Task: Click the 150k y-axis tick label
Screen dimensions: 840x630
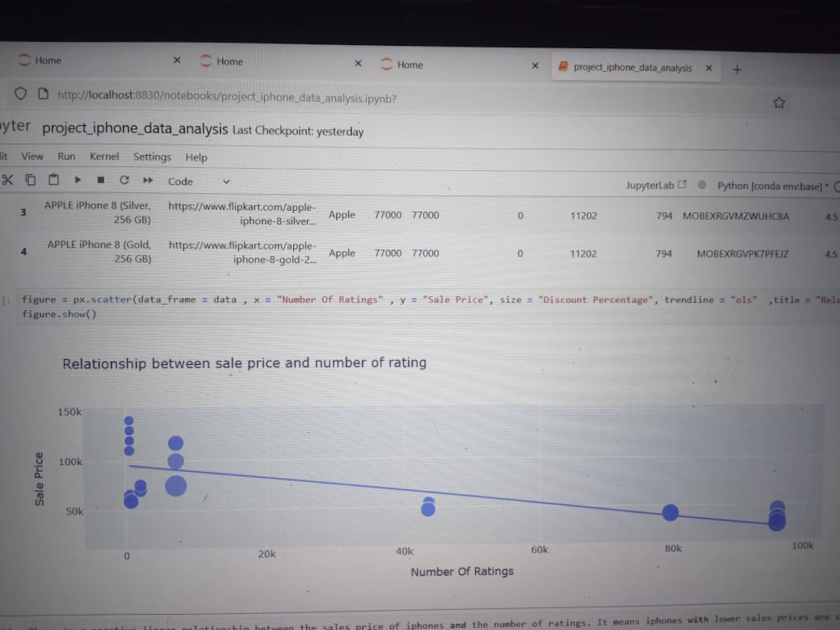Action: (69, 412)
